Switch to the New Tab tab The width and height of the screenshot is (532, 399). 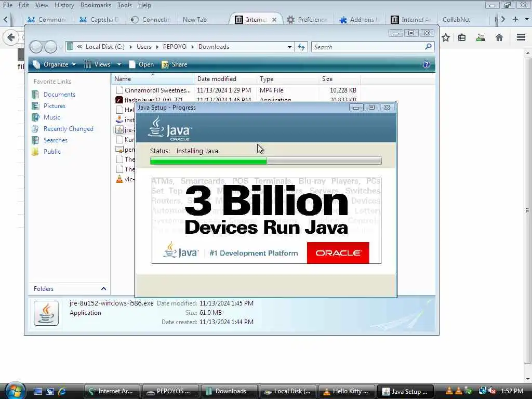(195, 20)
